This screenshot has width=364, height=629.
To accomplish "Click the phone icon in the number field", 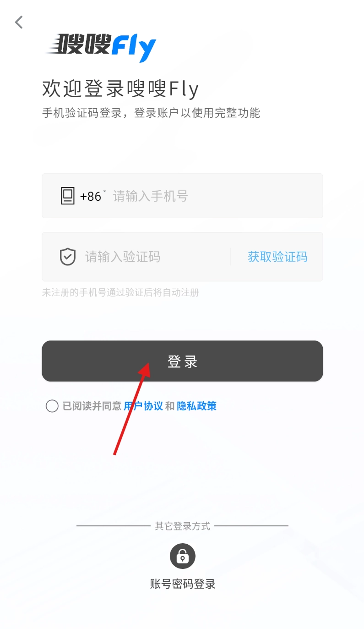I will (67, 196).
